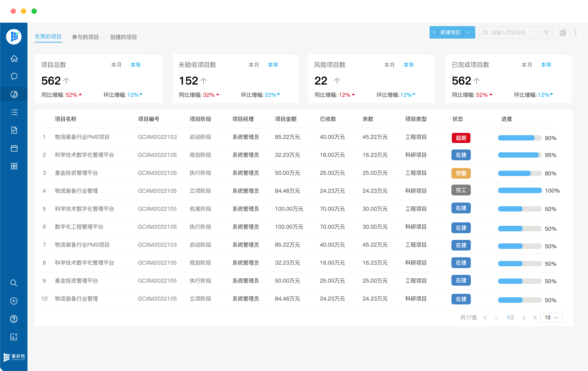588x371 pixels.
Task: Click the 新建项目 button
Action: tap(446, 32)
